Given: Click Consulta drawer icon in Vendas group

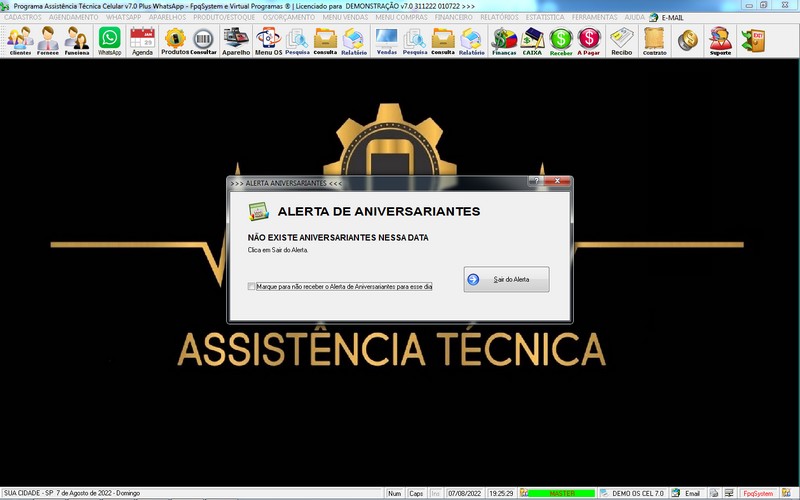Looking at the screenshot, I should (443, 41).
